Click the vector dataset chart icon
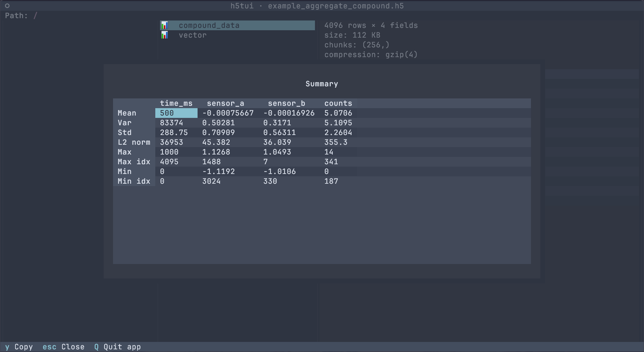Screen dimensions: 644x352 tap(164, 35)
